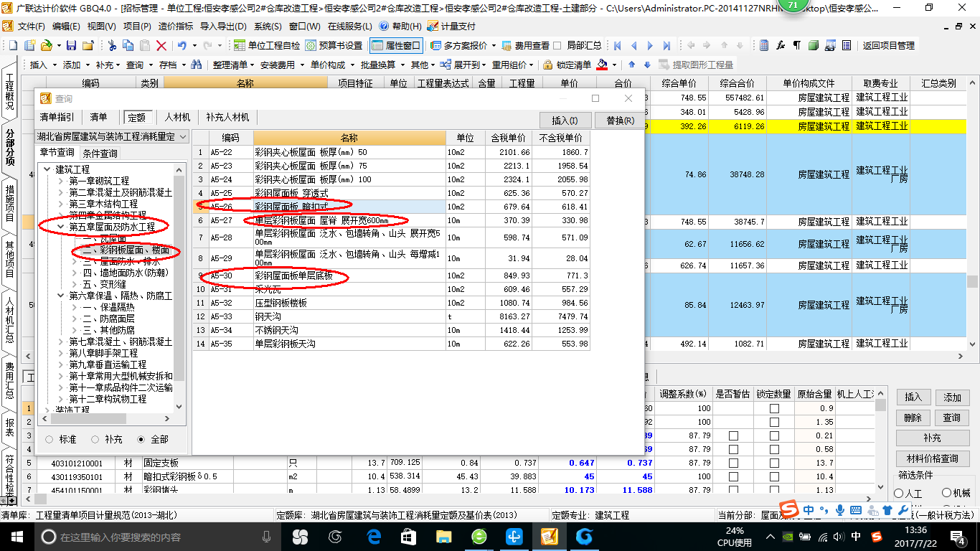This screenshot has width=980, height=551.
Task: Save the project with the floppy disk icon
Action: [x=70, y=45]
